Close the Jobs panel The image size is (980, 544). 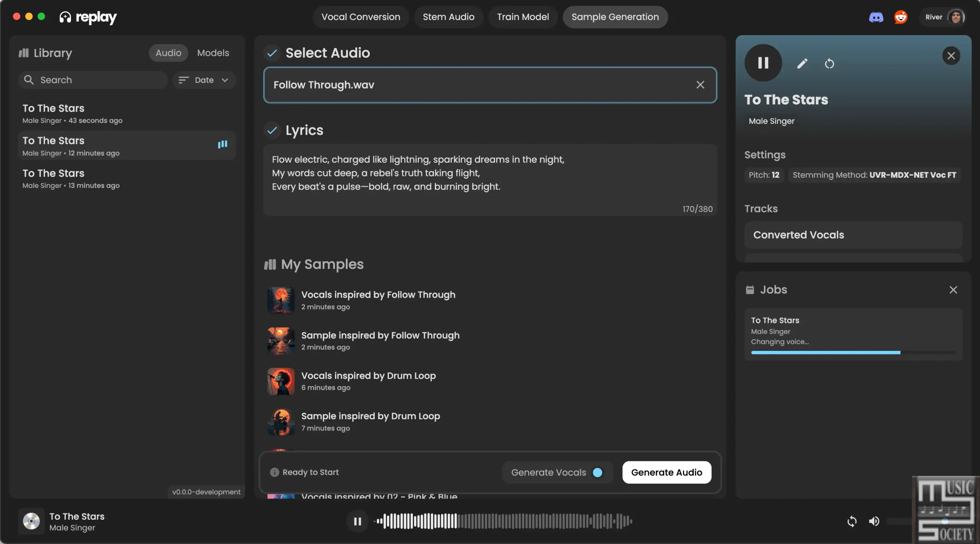pos(953,290)
